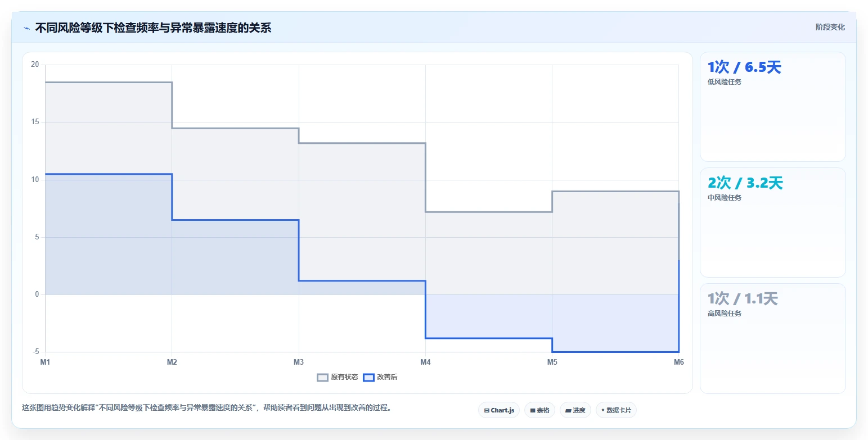
Task: Click the M2 x-axis label
Action: [x=172, y=362]
